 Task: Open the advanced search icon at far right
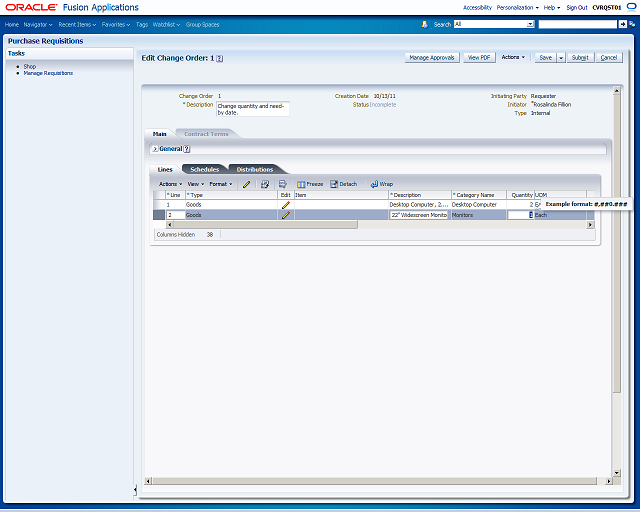click(x=632, y=24)
